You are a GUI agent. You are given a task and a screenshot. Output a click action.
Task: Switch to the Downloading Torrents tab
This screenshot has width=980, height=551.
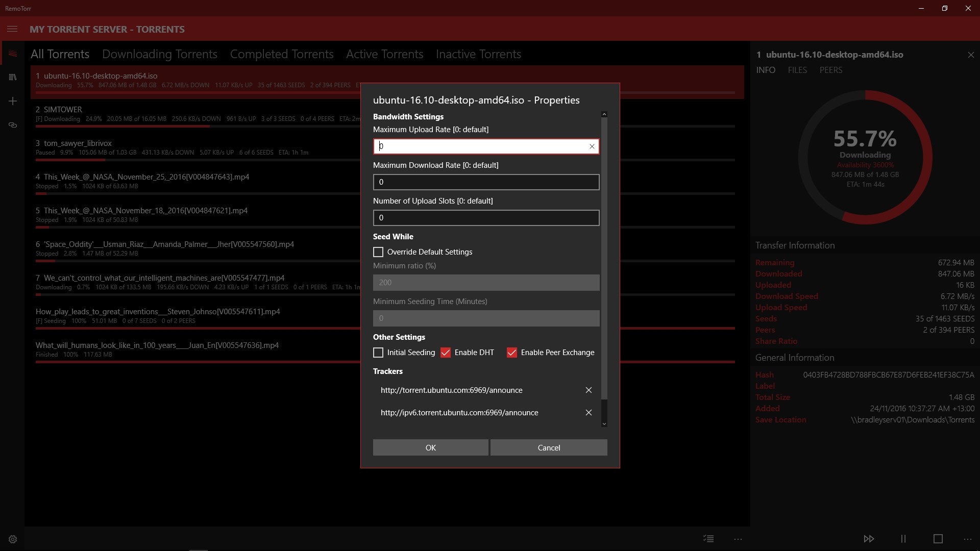click(x=160, y=54)
